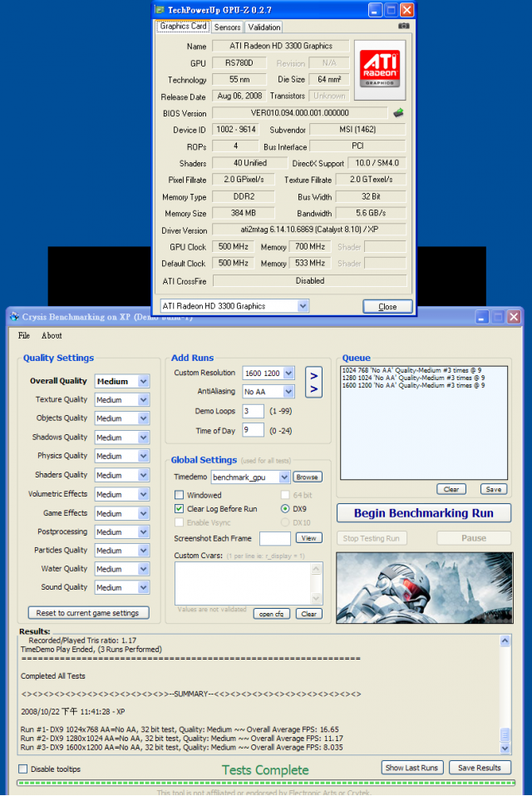The image size is (532, 796).
Task: Switch to the Sensors tab
Action: 227,27
